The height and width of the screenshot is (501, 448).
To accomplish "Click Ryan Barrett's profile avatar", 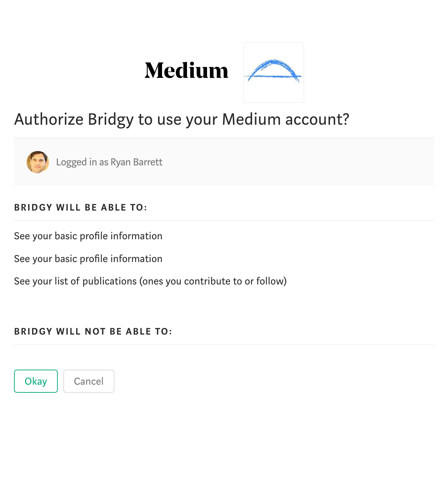I will point(38,162).
